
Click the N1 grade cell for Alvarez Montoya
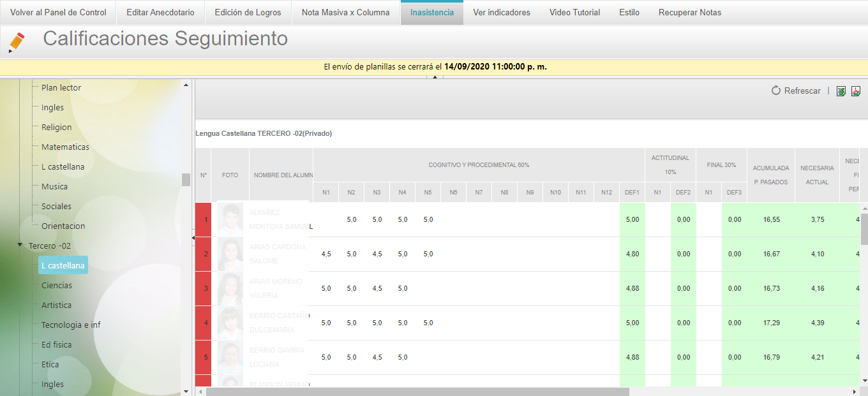coord(325,219)
